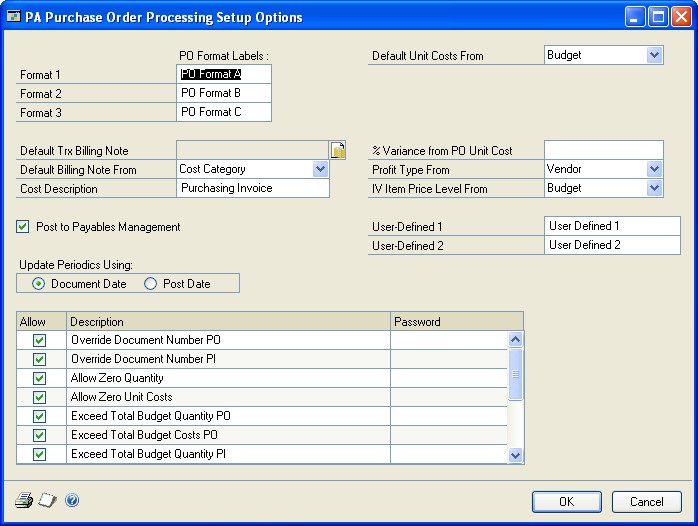Uncheck Allow for Override Document Number PO
Viewport: 698px width, 526px height.
pyautogui.click(x=40, y=340)
